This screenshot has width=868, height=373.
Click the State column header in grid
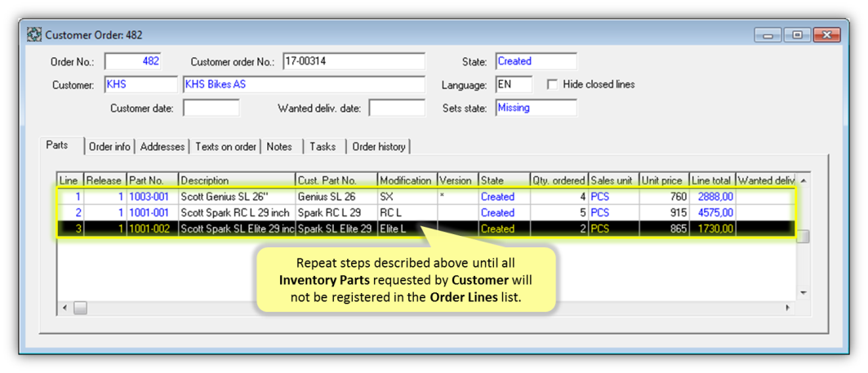coord(505,180)
